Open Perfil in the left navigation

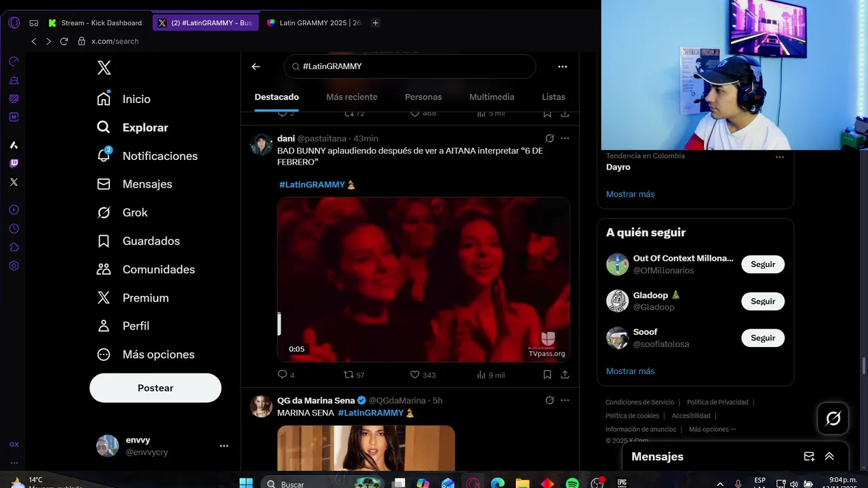point(123,326)
